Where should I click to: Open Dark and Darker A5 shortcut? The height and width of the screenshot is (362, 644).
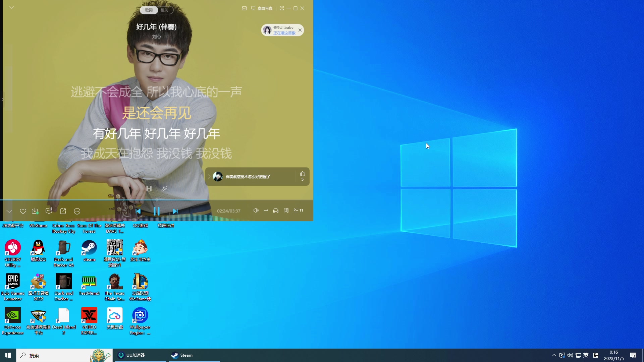click(64, 253)
